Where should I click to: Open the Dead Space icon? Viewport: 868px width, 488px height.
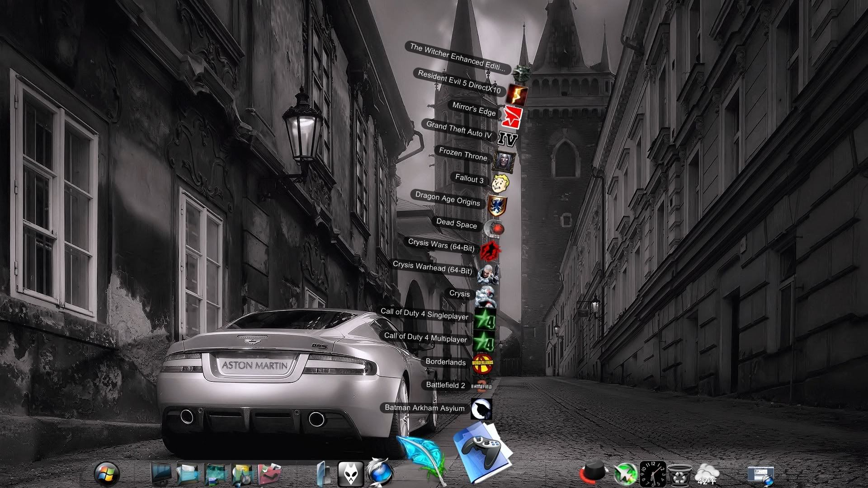494,229
